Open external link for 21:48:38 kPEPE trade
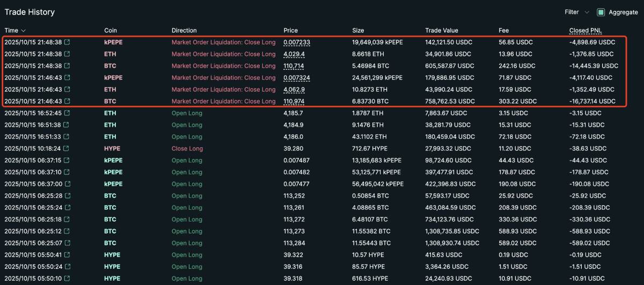Image resolution: width=644 pixels, height=285 pixels. [67, 42]
